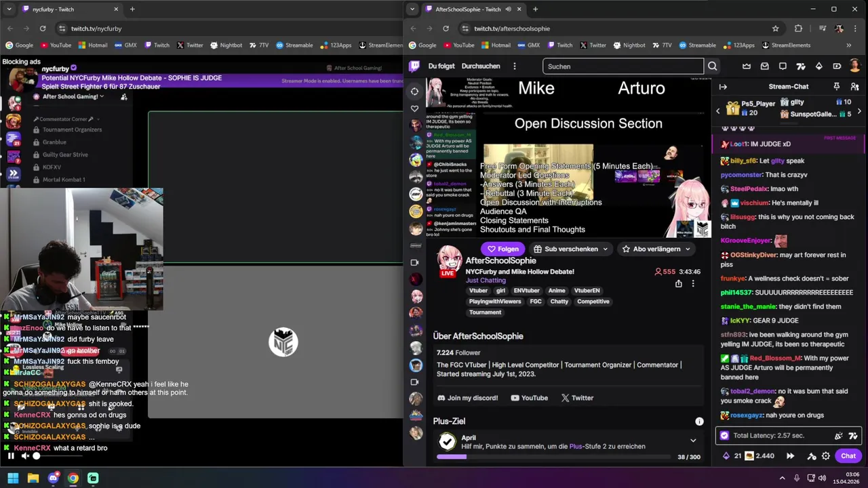Click fast-forward icon below chat

[790, 456]
